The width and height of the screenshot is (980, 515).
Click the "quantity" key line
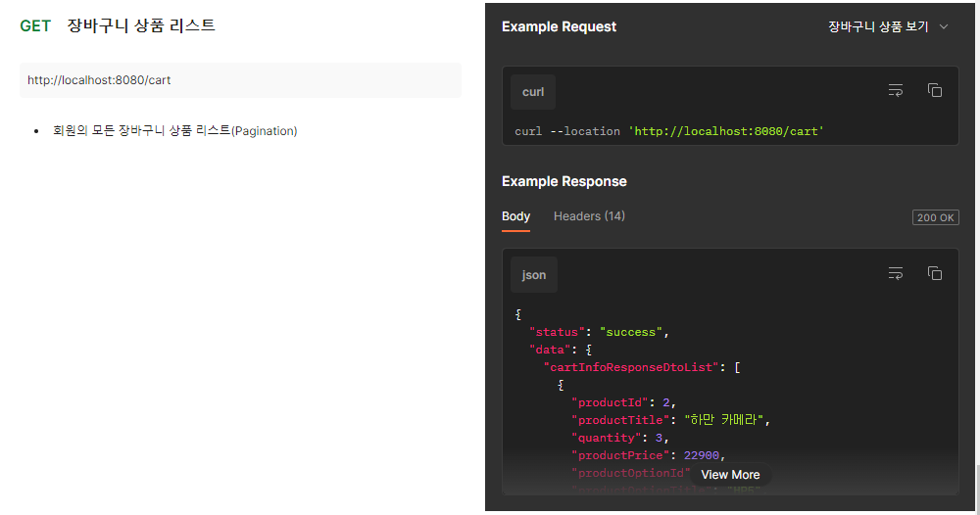[x=620, y=438]
